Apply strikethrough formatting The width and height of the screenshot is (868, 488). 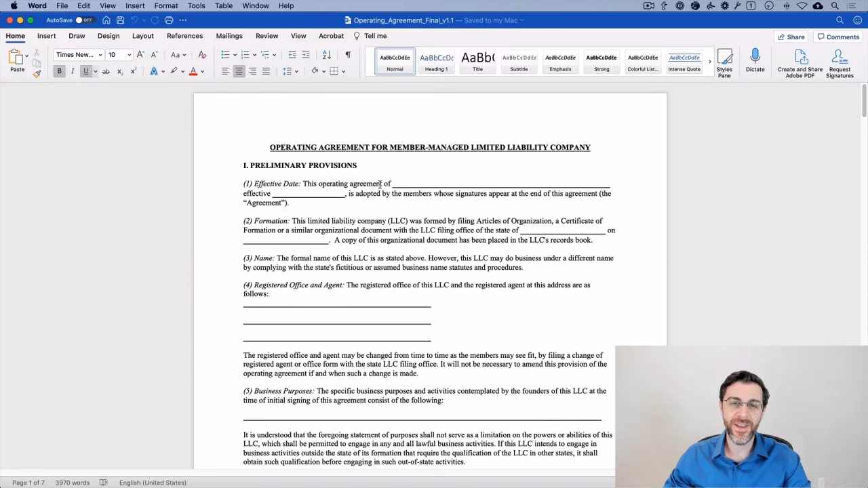106,70
